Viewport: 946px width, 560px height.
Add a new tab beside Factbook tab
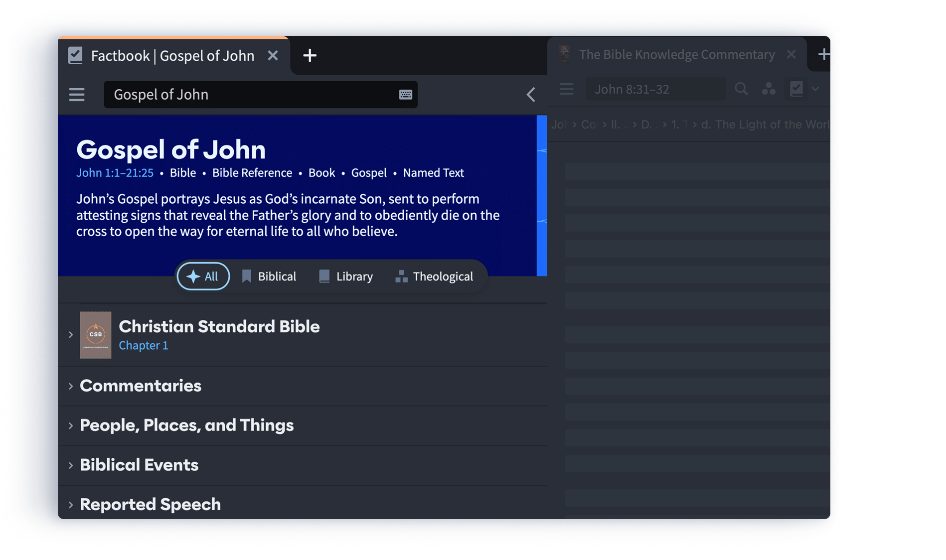(310, 55)
